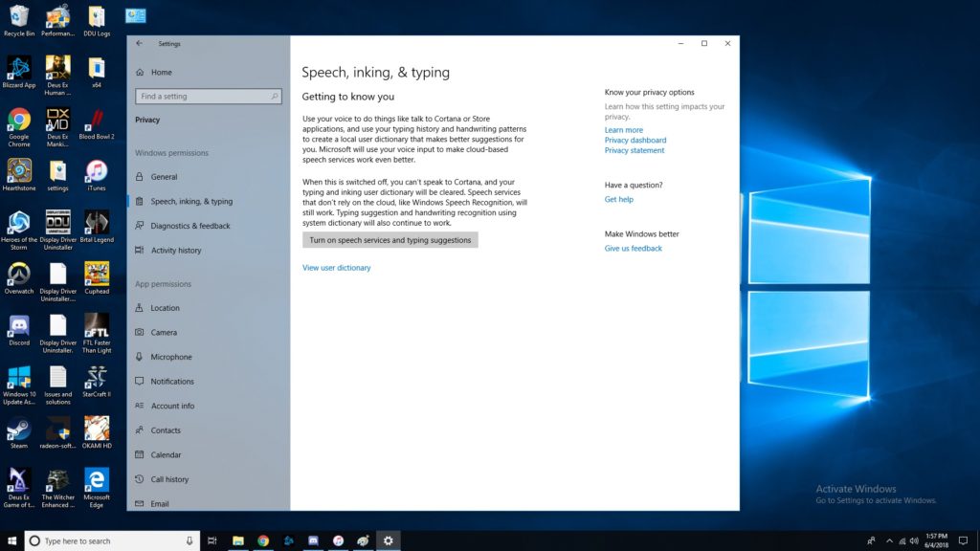This screenshot has width=980, height=551.
Task: Select Microphone in App permissions list
Action: coord(170,357)
